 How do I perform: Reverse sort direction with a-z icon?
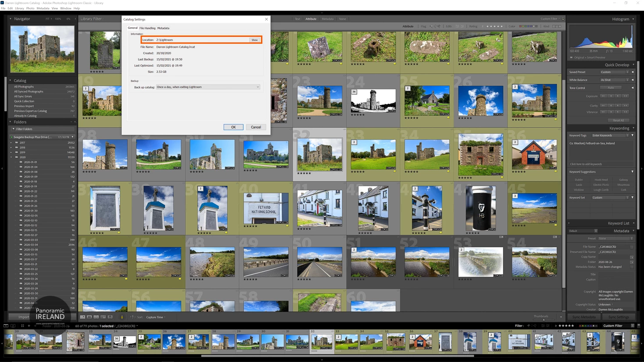tap(132, 317)
